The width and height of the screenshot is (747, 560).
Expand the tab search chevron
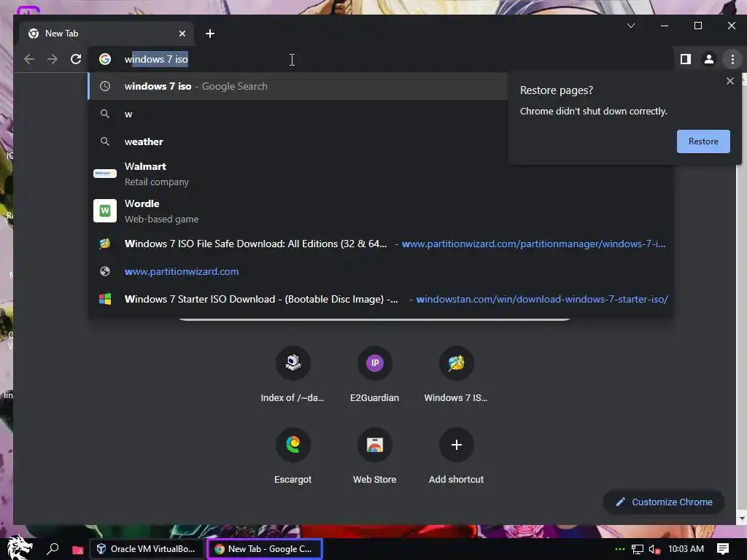(x=631, y=26)
